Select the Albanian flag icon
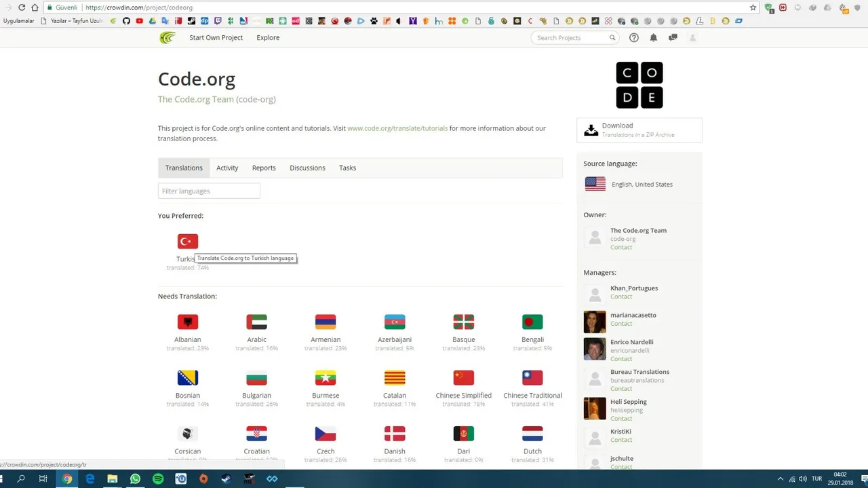The image size is (868, 488). tap(188, 322)
